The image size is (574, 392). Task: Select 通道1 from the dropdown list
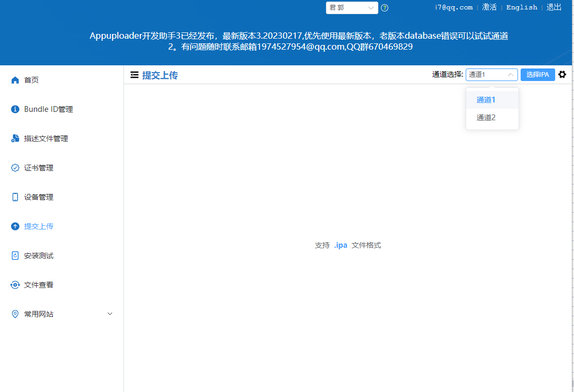click(x=486, y=100)
